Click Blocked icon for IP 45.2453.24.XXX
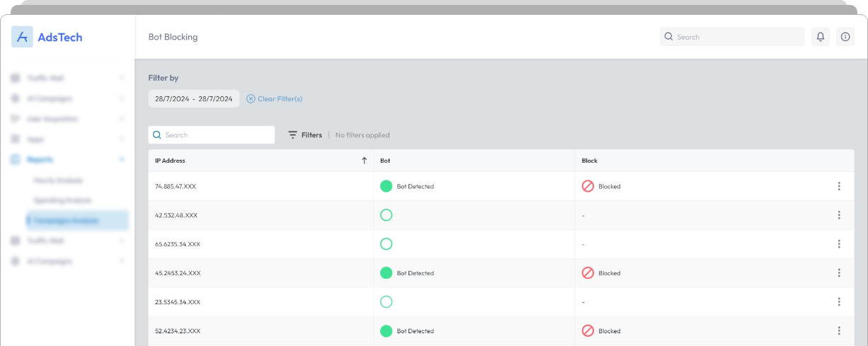 point(588,272)
